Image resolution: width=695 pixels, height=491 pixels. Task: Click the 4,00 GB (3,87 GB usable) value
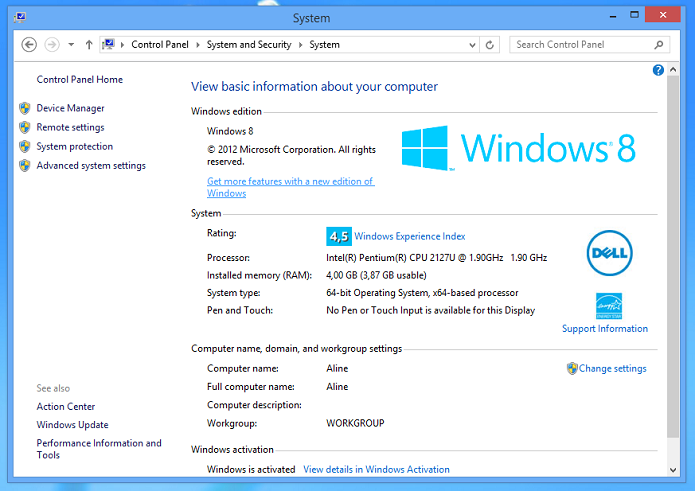click(x=376, y=276)
